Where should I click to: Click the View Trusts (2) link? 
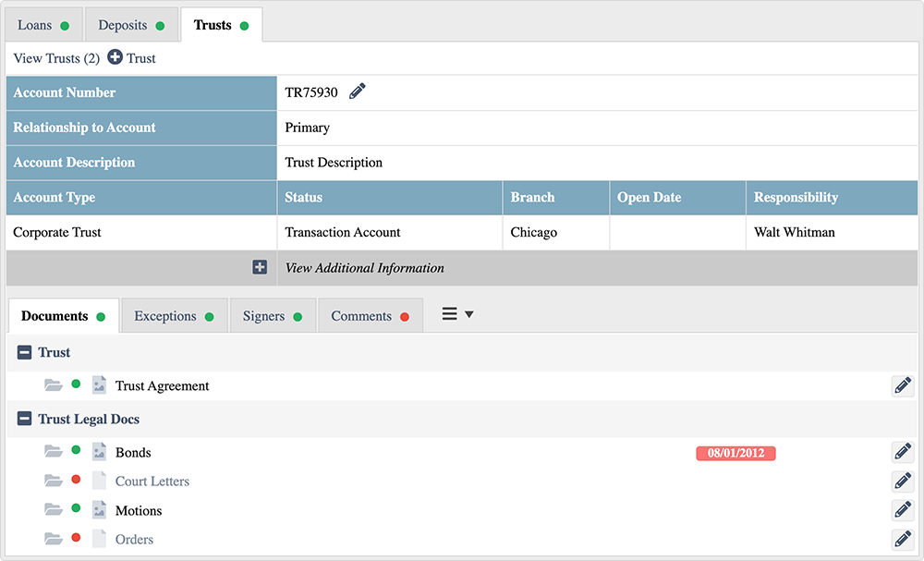pyautogui.click(x=56, y=58)
